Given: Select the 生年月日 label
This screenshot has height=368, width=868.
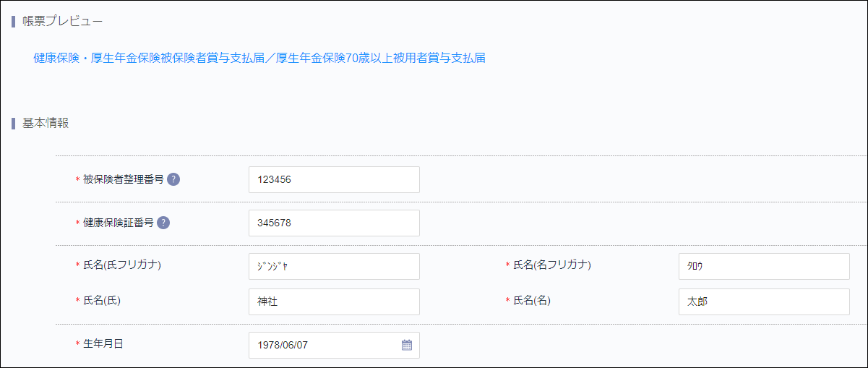Looking at the screenshot, I should coord(103,343).
